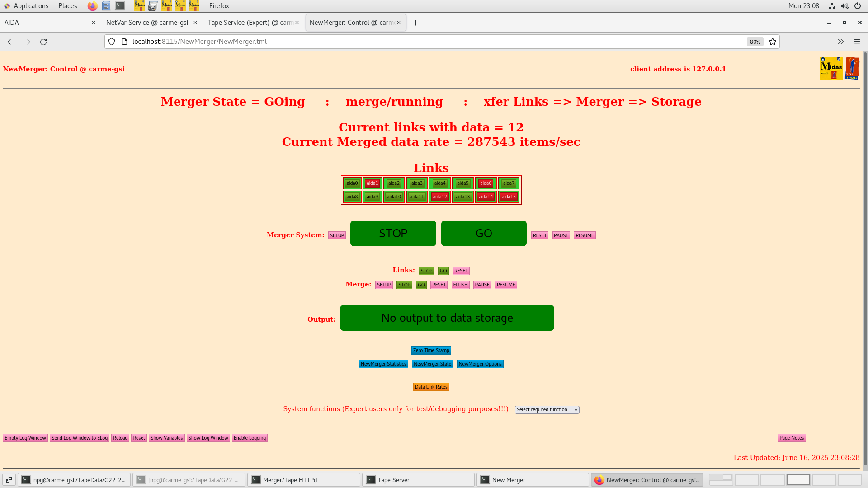The width and height of the screenshot is (868, 488).
Task: Toggle the aida1 red link indicator
Action: click(x=372, y=183)
